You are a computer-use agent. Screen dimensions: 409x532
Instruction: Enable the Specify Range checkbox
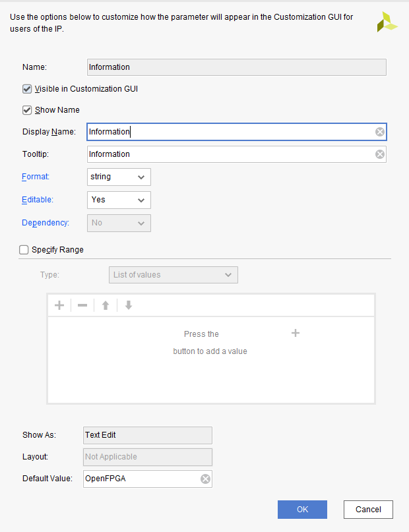pos(24,250)
